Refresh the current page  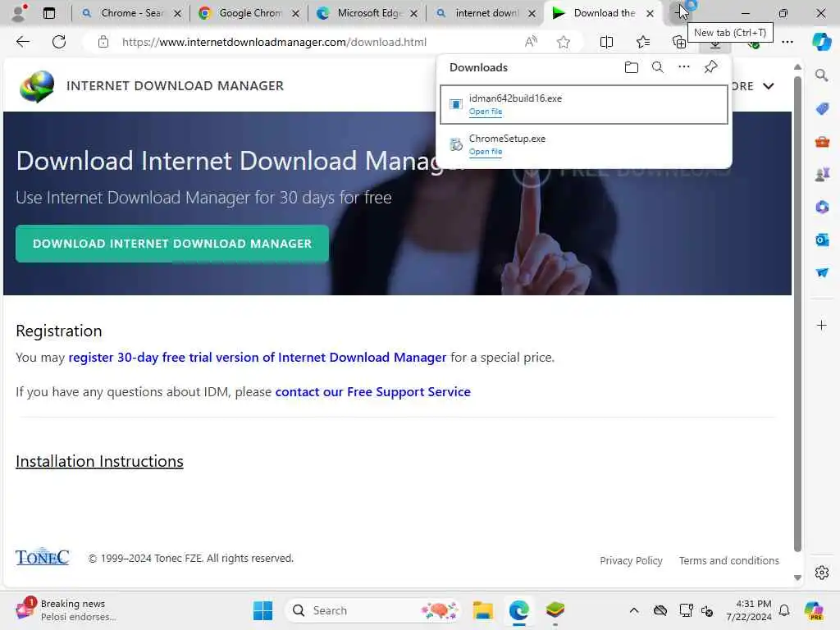point(59,42)
